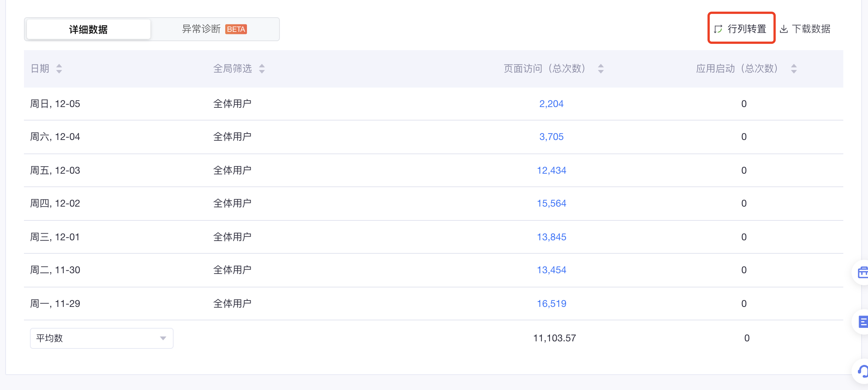Image resolution: width=868 pixels, height=390 pixels.
Task: Select the 周日, 12-05 date cell
Action: pyautogui.click(x=55, y=104)
